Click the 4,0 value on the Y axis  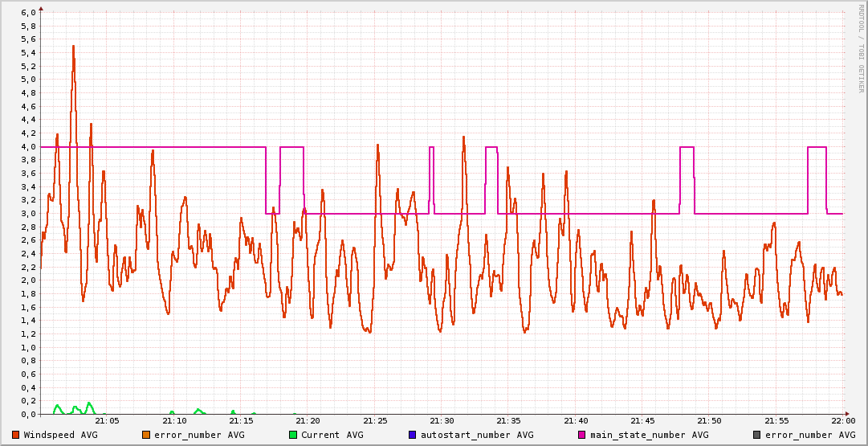click(x=28, y=146)
